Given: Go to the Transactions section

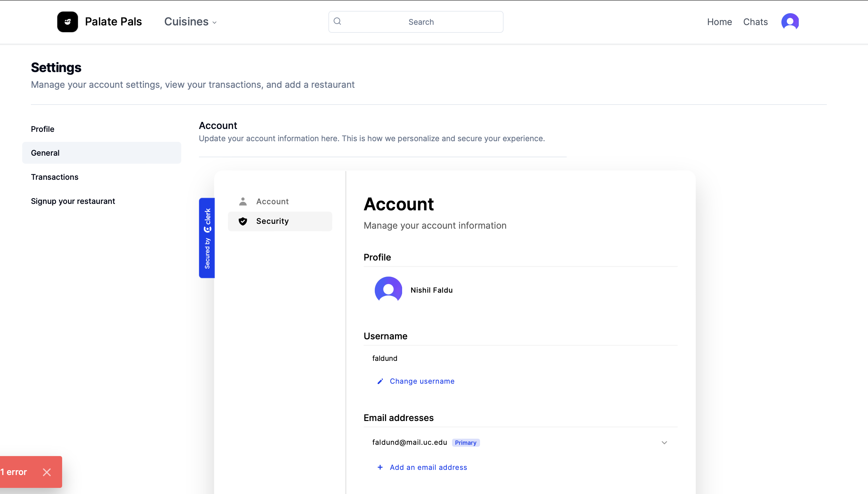Looking at the screenshot, I should point(55,177).
